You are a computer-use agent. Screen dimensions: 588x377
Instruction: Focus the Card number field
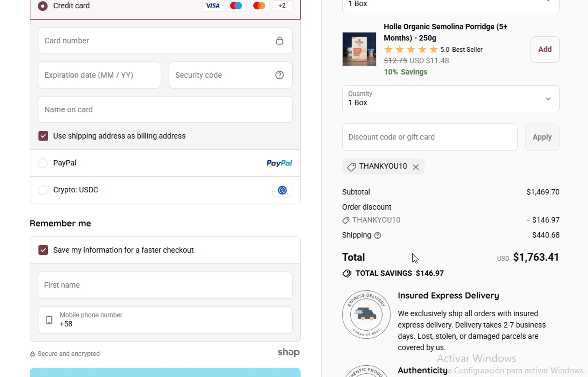(165, 40)
